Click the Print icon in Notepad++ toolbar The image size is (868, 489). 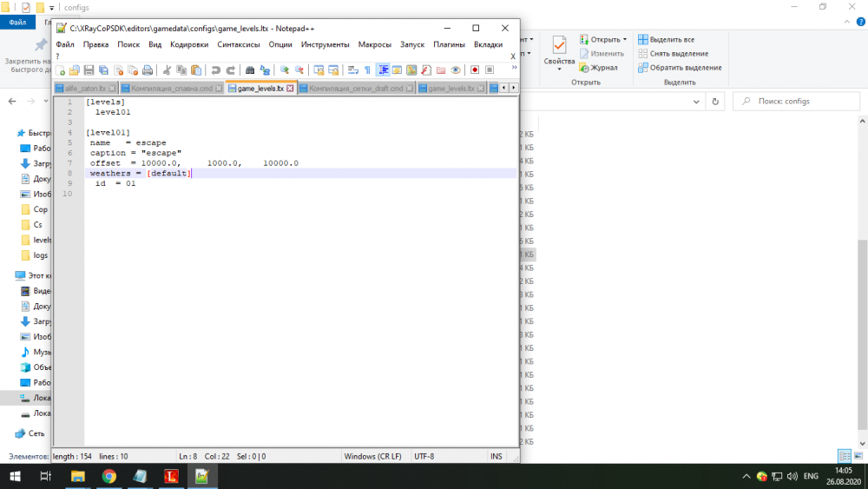148,70
